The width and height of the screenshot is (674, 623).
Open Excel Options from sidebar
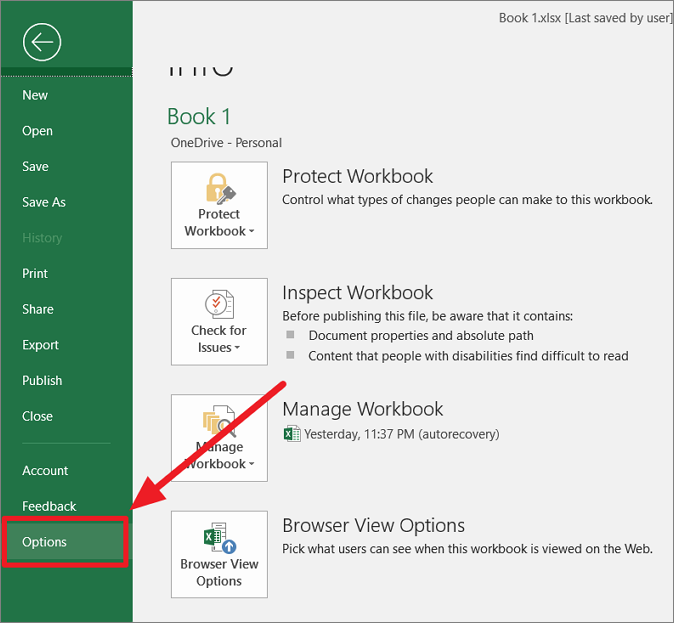tap(65, 542)
